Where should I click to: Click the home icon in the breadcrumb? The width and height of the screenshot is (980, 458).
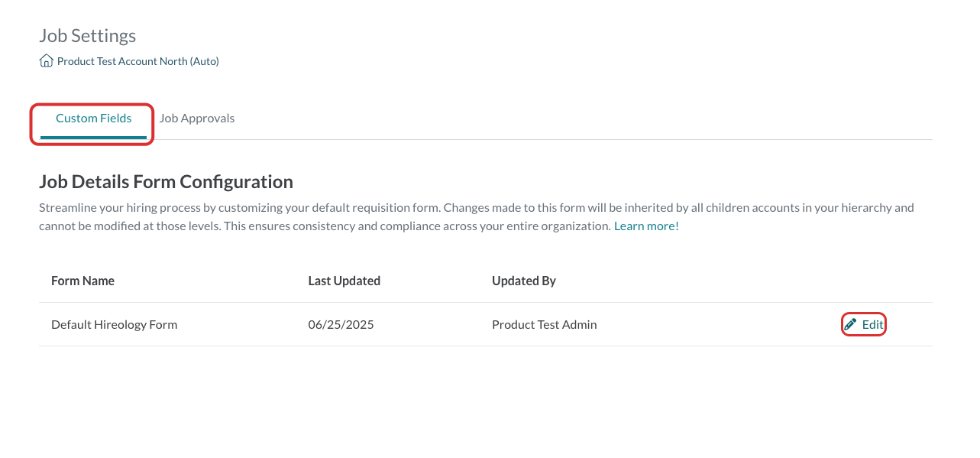[46, 61]
